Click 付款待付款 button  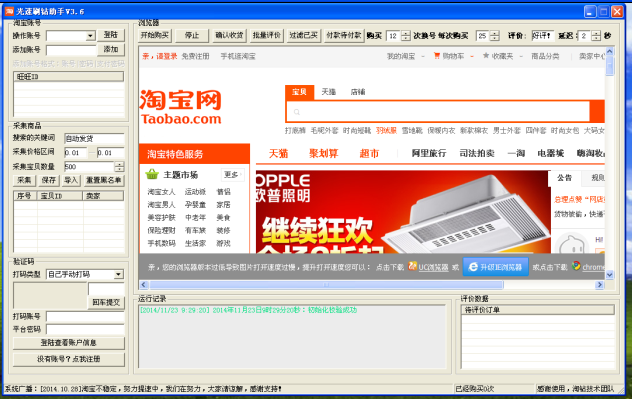coord(344,35)
